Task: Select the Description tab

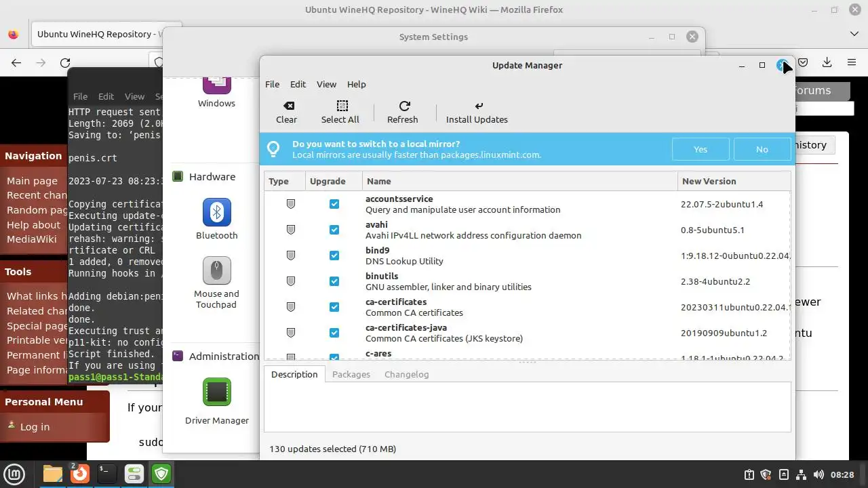Action: pos(294,374)
